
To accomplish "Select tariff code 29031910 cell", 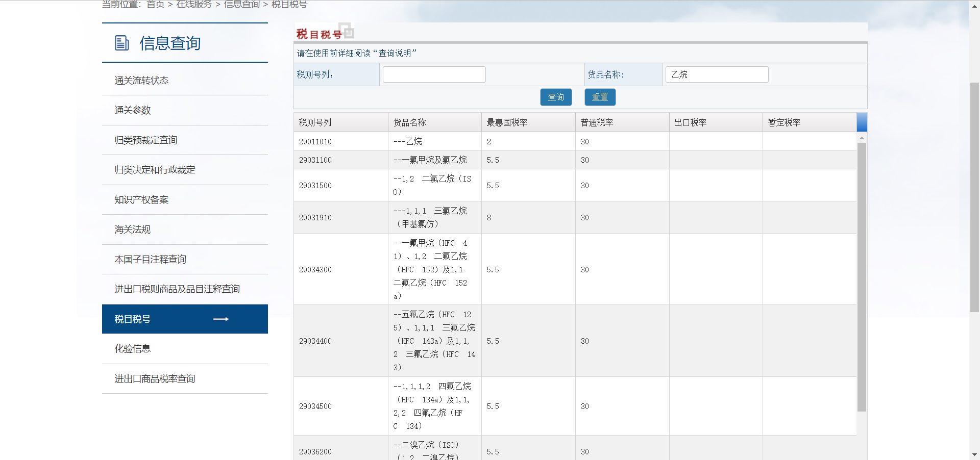I will [341, 217].
